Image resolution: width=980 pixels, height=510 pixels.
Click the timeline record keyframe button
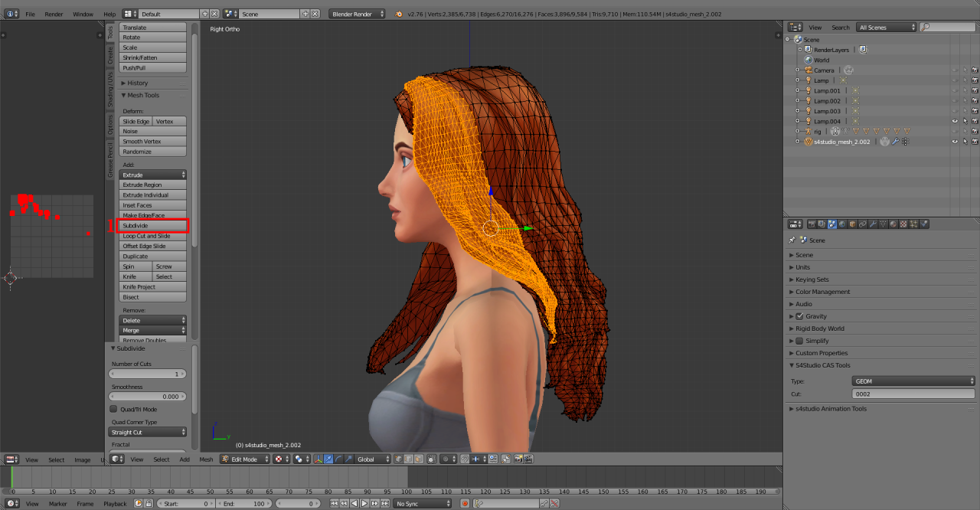pos(465,504)
